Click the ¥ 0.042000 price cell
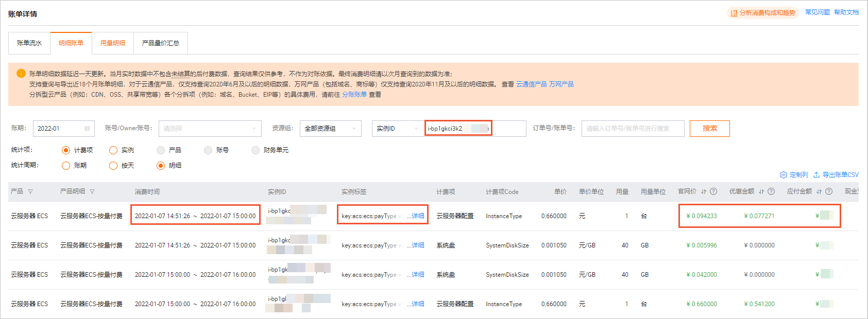This screenshot has height=319, width=868. 702,275
